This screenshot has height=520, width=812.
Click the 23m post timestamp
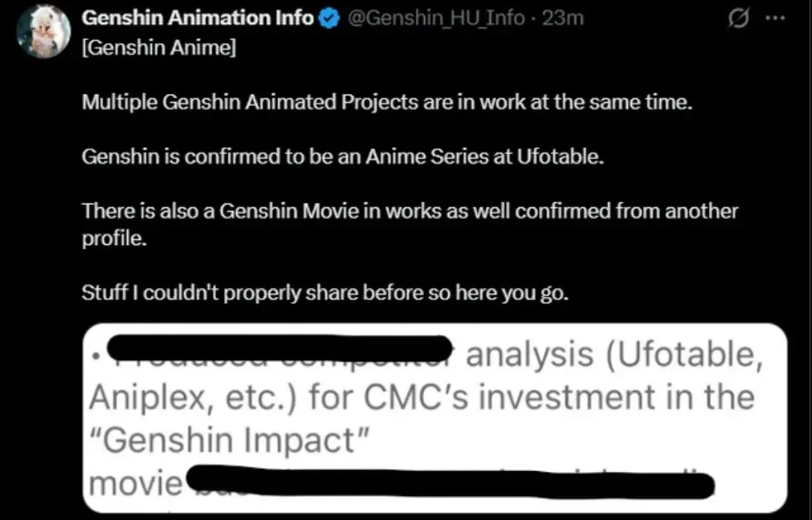pos(562,18)
